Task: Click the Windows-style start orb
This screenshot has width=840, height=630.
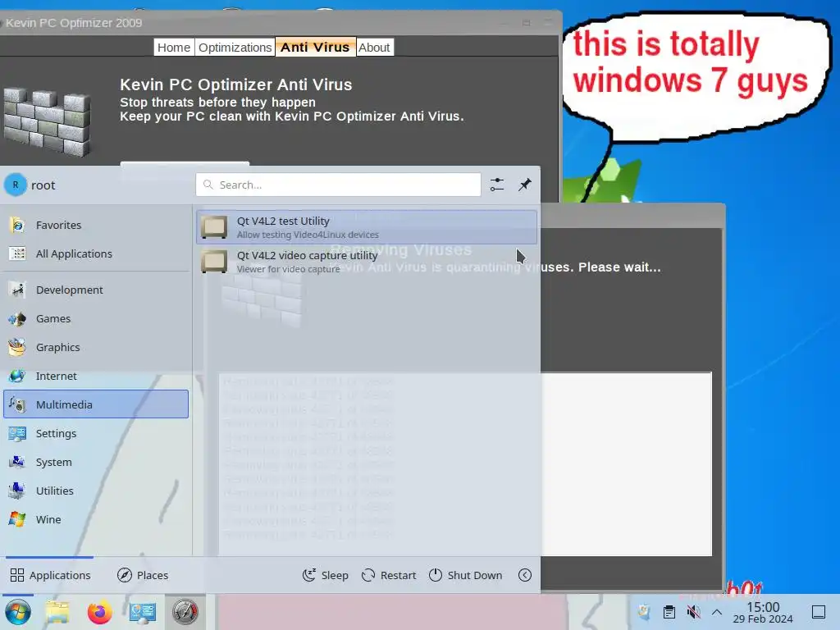Action: click(x=18, y=612)
